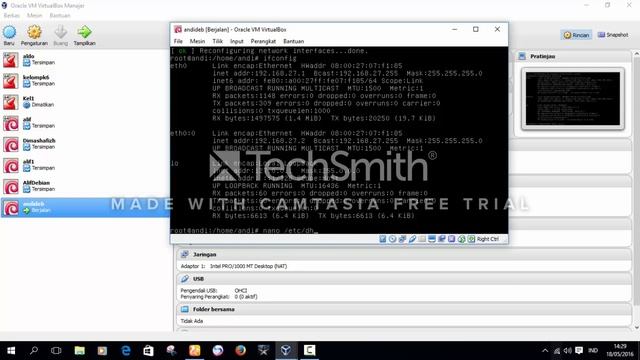Viewport: 640px width, 360px height.
Task: Click the Buang discard toolbar icon
Action: coord(60,32)
